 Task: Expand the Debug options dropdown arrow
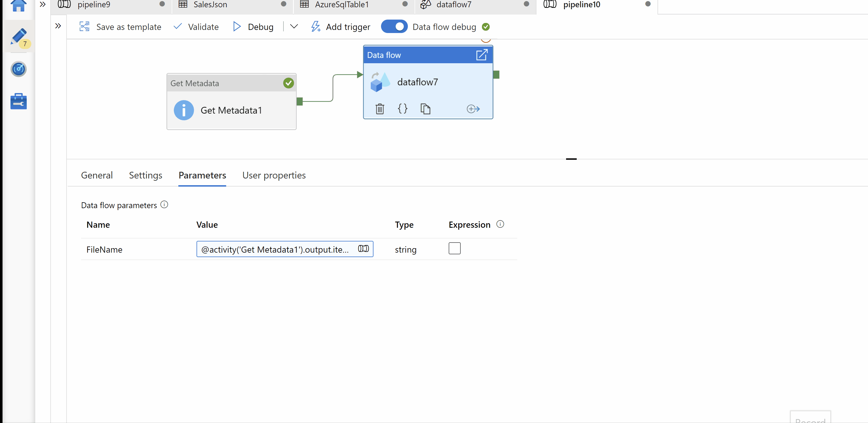(294, 27)
